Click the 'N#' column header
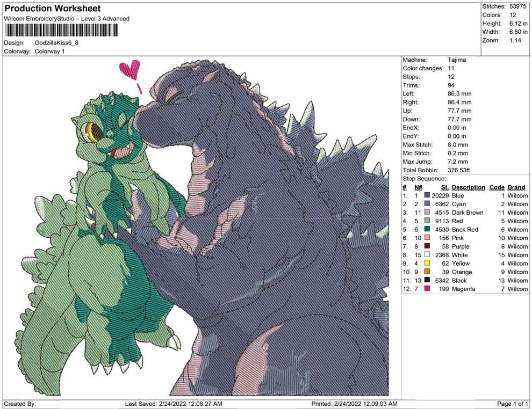 point(418,187)
